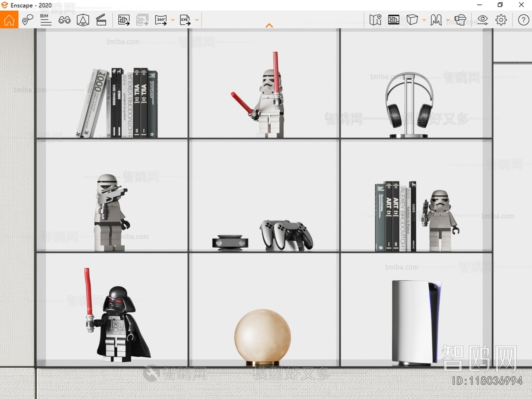The image size is (532, 399).
Task: Click the white PS5 console model
Action: (416, 322)
